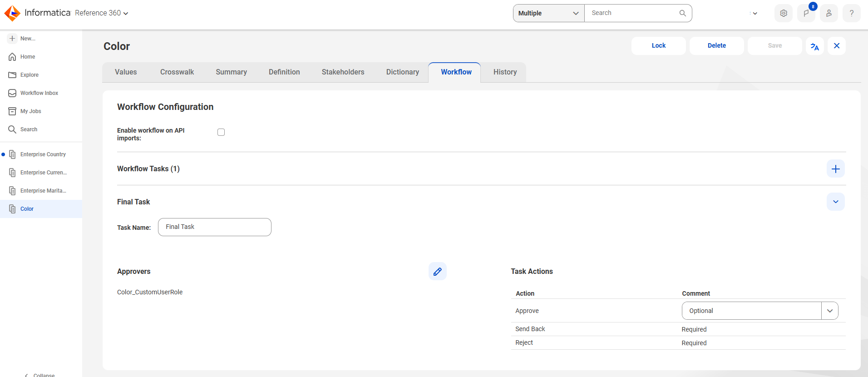This screenshot has height=377, width=868.
Task: Collapse the Final Task section chevron
Action: 836,202
